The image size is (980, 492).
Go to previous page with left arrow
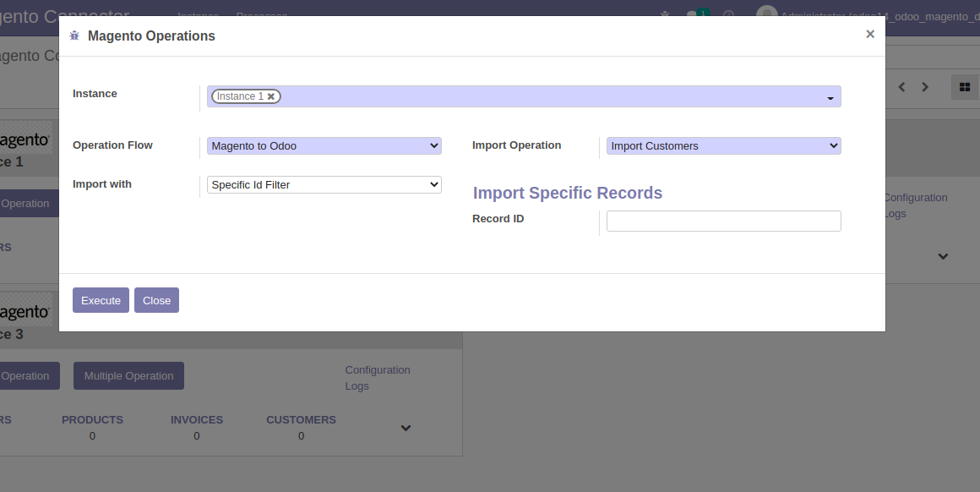901,87
